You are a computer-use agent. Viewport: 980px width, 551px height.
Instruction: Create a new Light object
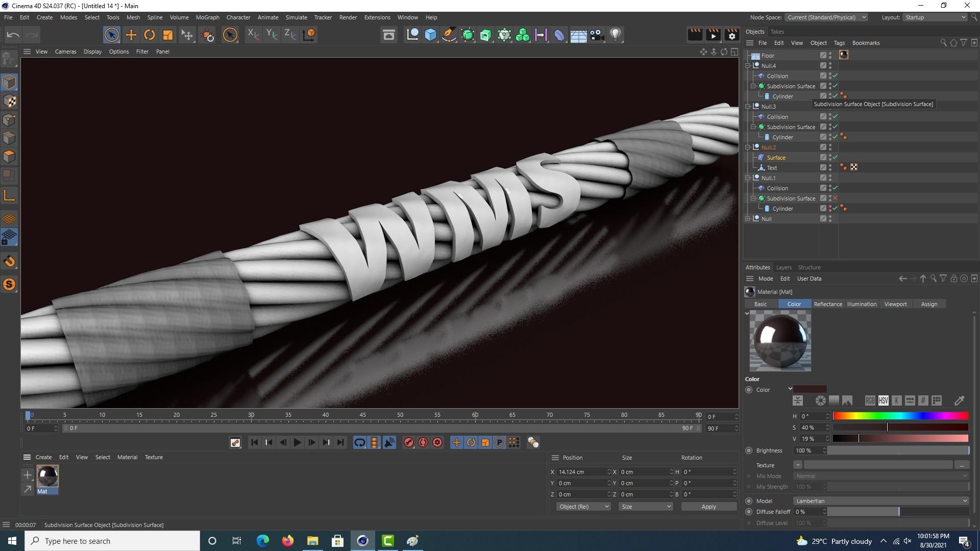click(616, 35)
